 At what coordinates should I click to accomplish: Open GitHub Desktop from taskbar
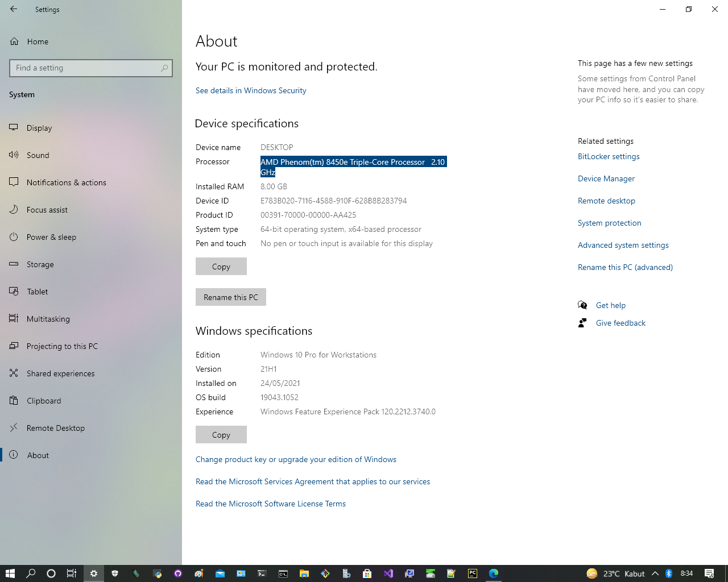(x=178, y=573)
